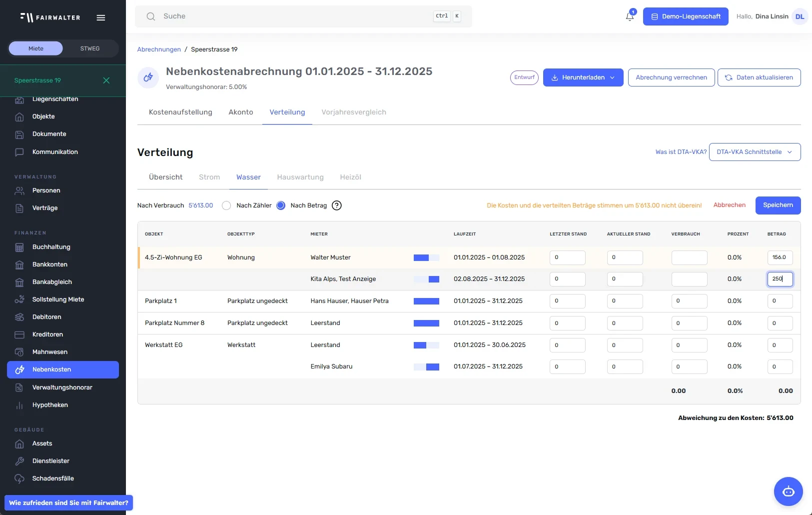Screen dimensions: 812x515
Task: Click the Dokumente icon in sidebar
Action: coord(19,134)
